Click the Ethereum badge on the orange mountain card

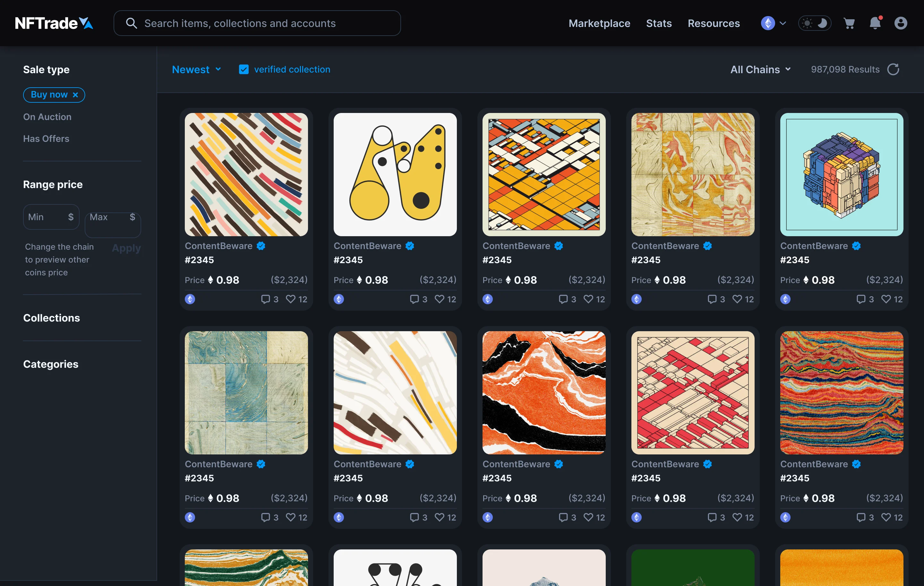pyautogui.click(x=488, y=517)
